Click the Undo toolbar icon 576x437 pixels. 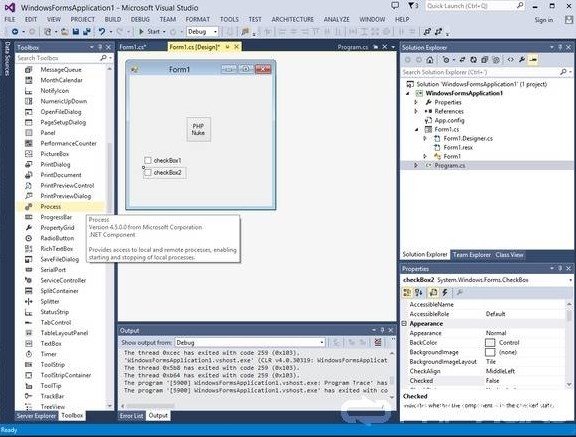coord(102,32)
